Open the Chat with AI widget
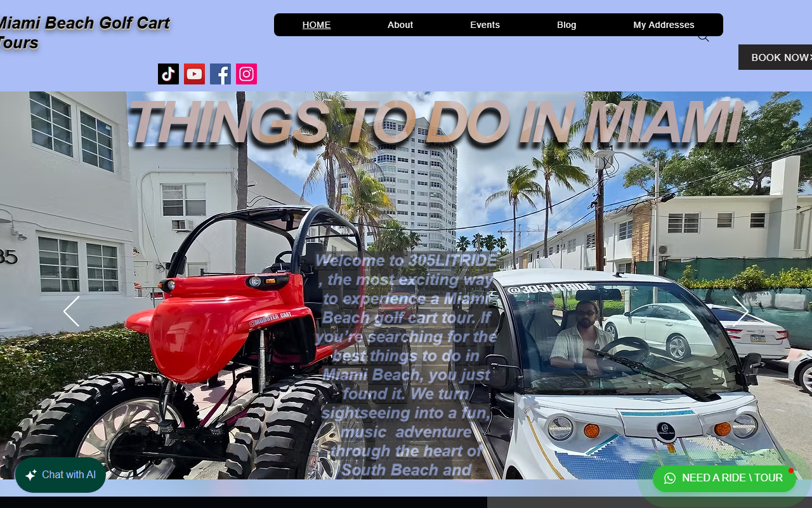The image size is (812, 508). tap(60, 475)
